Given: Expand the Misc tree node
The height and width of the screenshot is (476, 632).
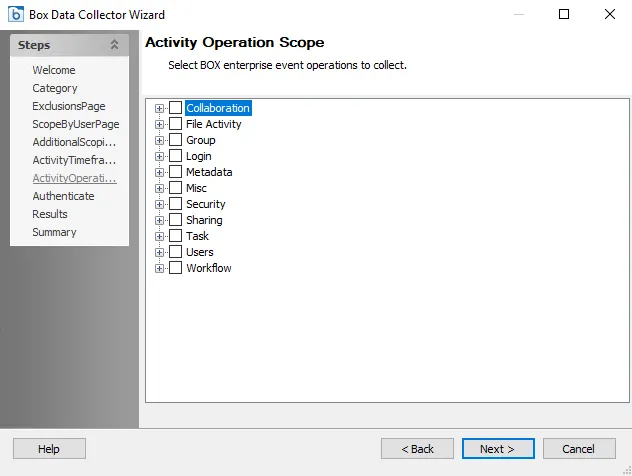Looking at the screenshot, I should 159,189.
